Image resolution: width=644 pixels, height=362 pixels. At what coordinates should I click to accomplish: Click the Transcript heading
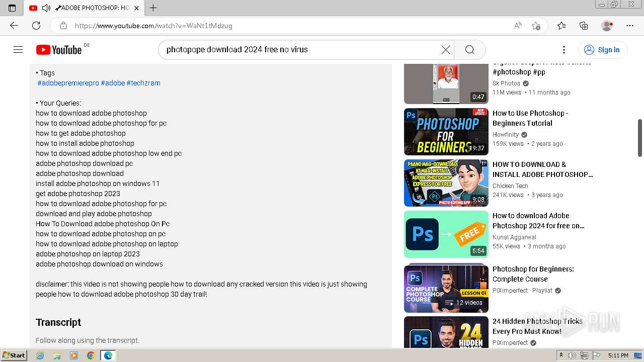coord(58,322)
